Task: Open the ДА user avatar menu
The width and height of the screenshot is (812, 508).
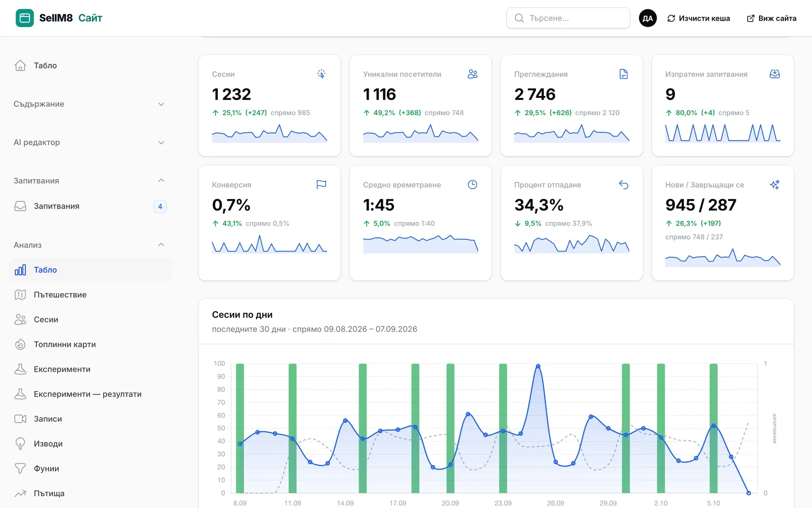Action: click(x=647, y=18)
